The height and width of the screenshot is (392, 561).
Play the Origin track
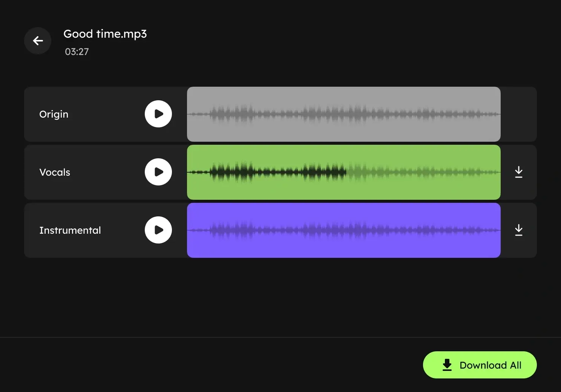(x=158, y=114)
